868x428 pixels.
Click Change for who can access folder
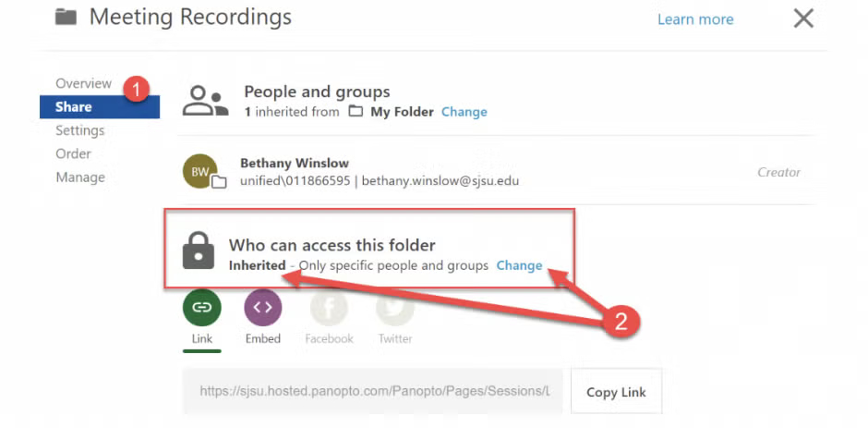tap(519, 265)
